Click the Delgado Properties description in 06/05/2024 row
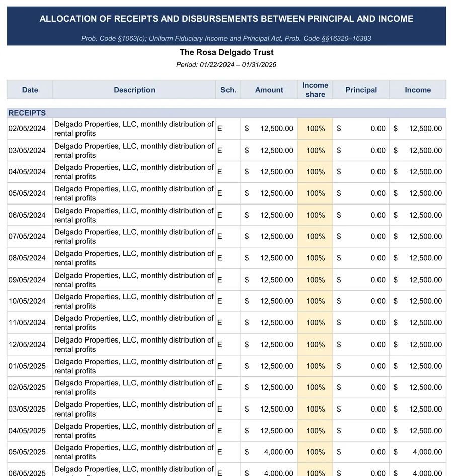 pos(134,215)
